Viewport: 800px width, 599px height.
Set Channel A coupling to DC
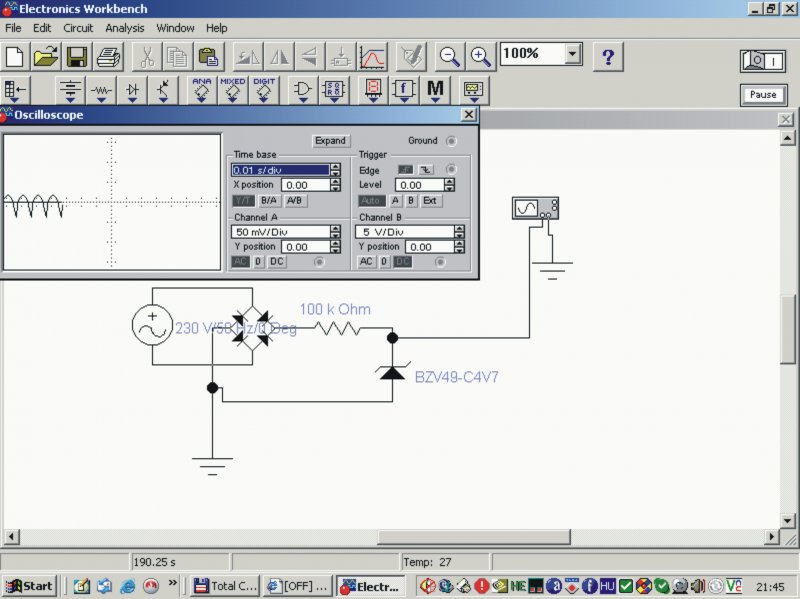(x=277, y=262)
